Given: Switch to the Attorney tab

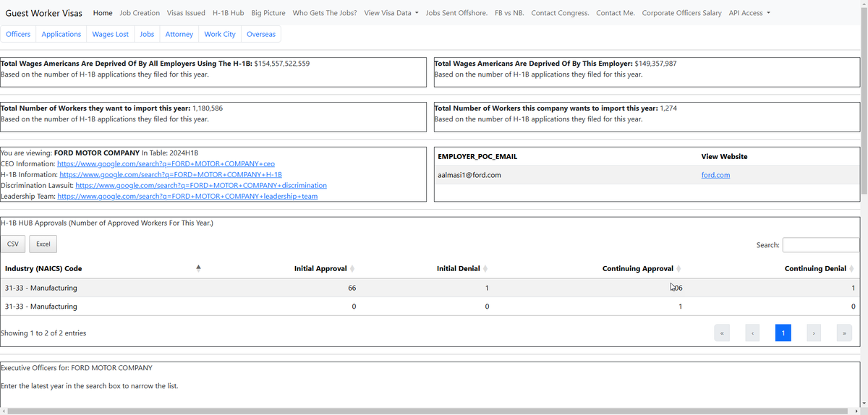Looking at the screenshot, I should (179, 34).
